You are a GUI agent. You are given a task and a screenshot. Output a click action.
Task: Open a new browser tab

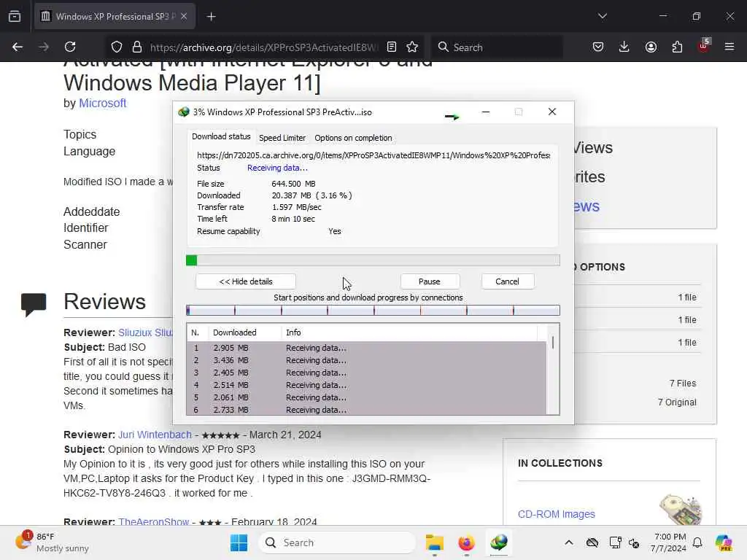coord(211,17)
